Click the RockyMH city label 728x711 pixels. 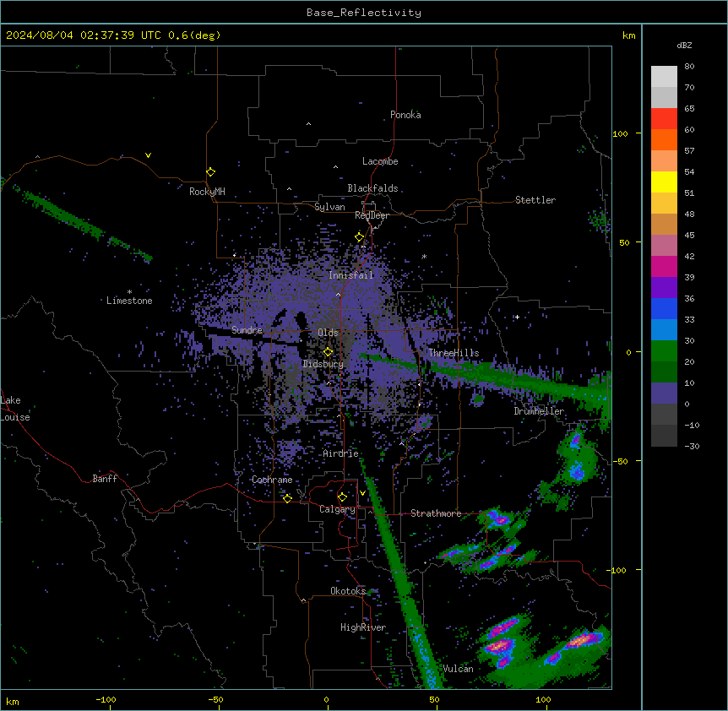207,192
